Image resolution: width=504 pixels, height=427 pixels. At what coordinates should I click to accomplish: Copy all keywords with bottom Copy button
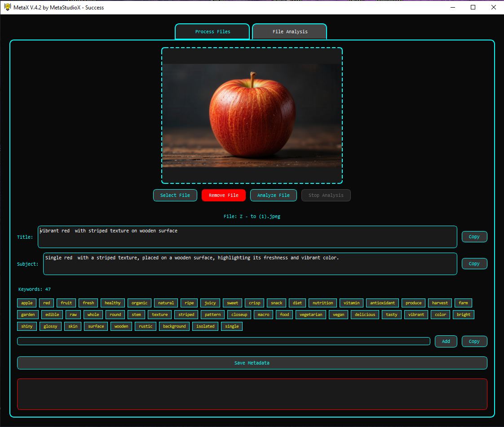point(474,341)
